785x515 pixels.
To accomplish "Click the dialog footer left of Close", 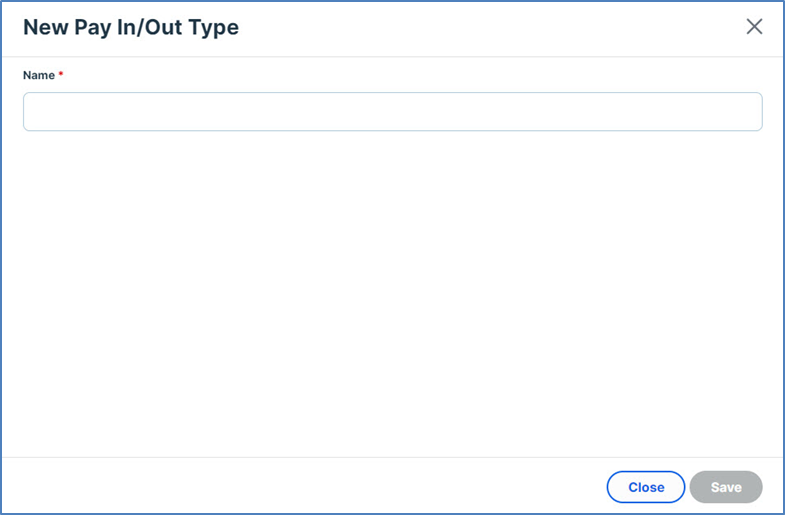I will click(300, 487).
